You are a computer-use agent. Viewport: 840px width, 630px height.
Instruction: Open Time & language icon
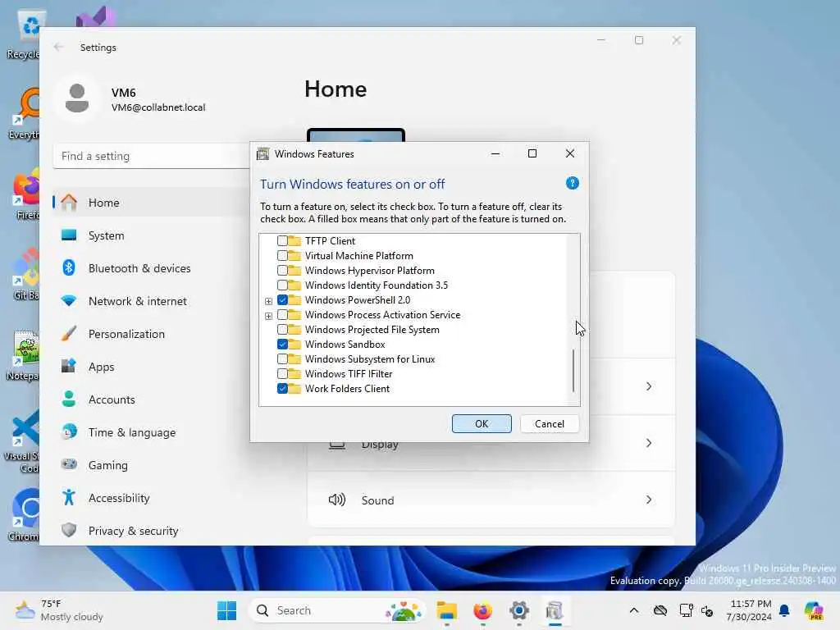click(69, 431)
